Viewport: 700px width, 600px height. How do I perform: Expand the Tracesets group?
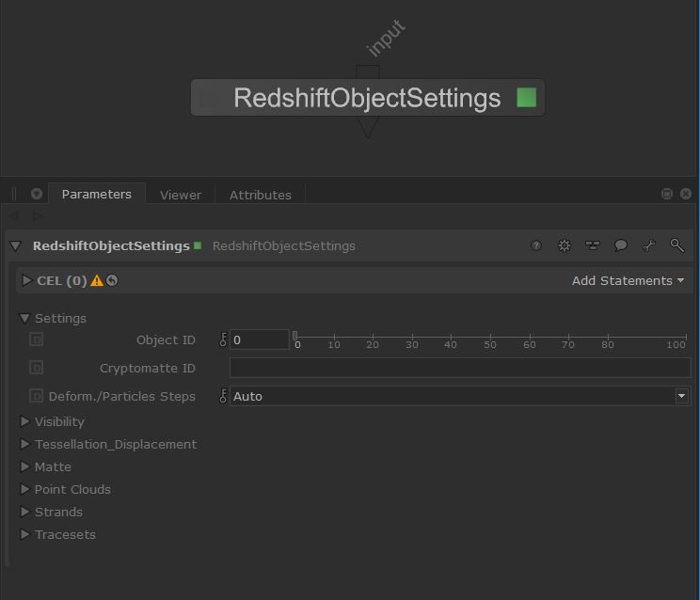point(25,534)
